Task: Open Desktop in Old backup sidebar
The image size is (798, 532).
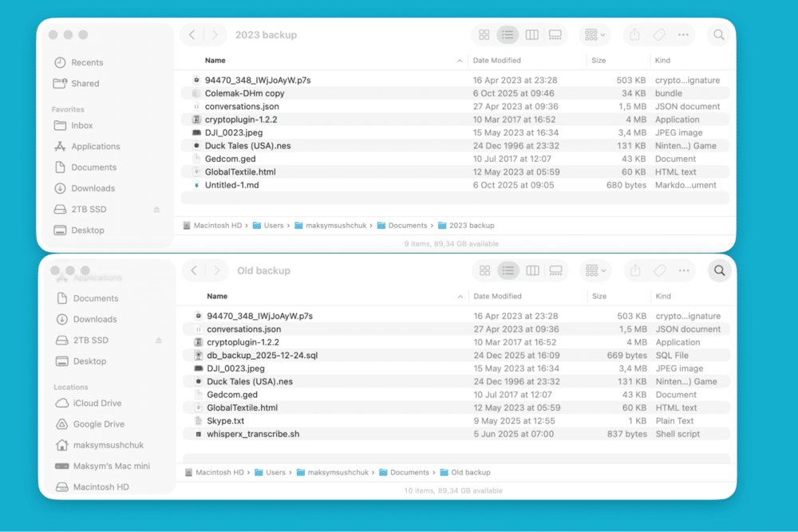Action: point(81,361)
